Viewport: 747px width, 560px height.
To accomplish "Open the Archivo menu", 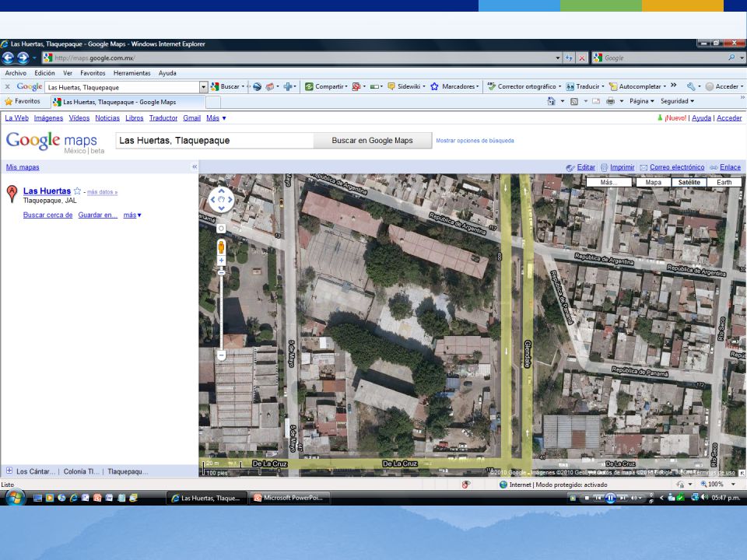I will click(x=16, y=73).
